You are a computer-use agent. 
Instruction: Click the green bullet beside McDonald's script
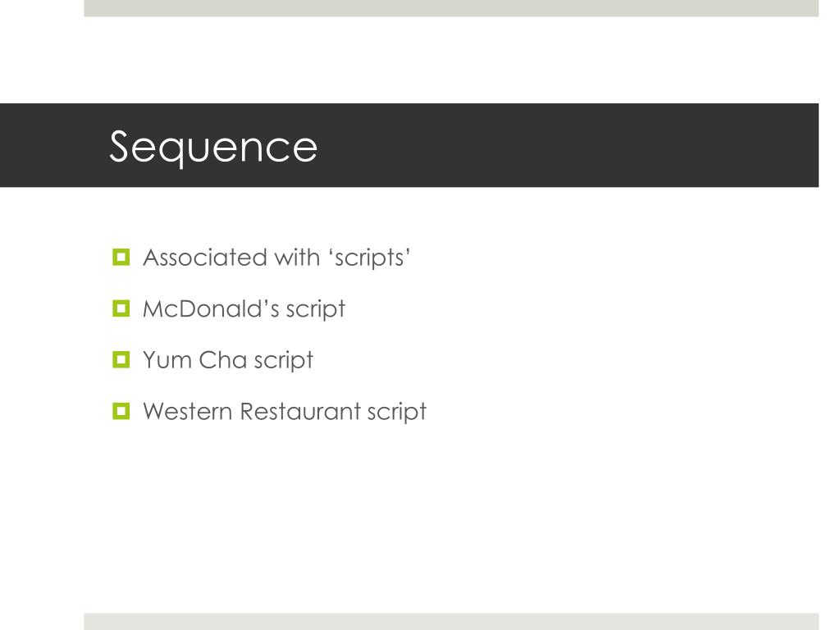(x=121, y=308)
